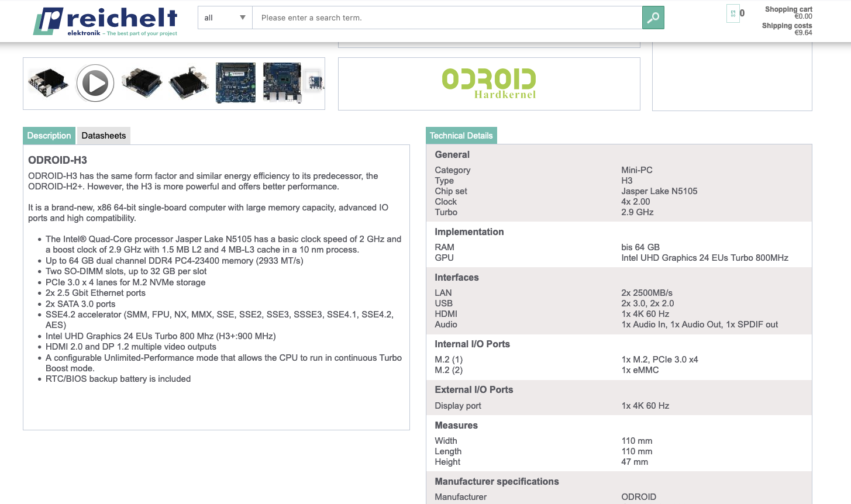Click the Manufacturer value "ODROID"
This screenshot has height=504, width=851.
click(x=639, y=497)
